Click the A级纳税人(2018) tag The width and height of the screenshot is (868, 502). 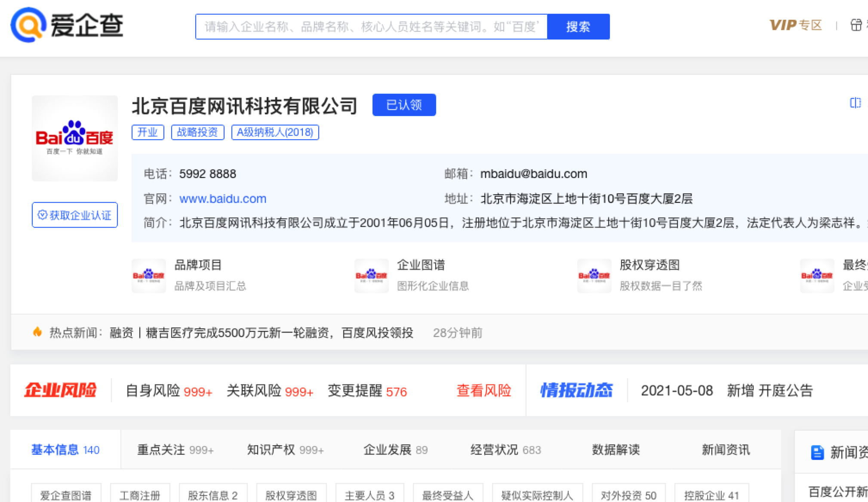[275, 132]
